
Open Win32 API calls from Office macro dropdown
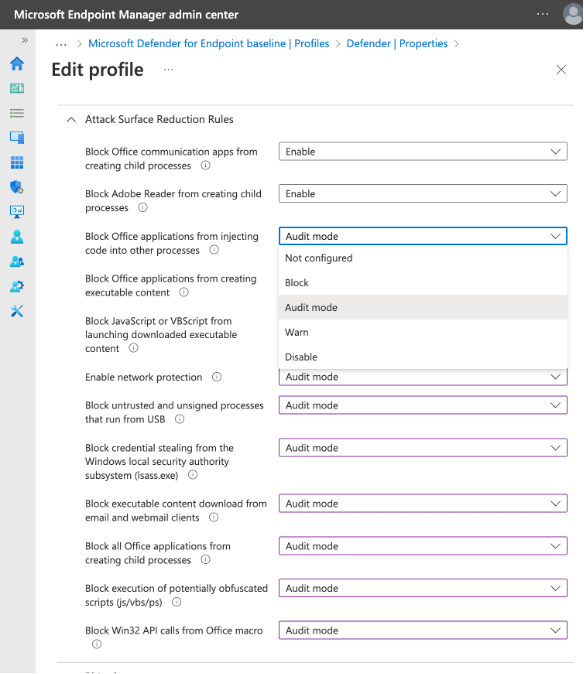pyautogui.click(x=423, y=630)
